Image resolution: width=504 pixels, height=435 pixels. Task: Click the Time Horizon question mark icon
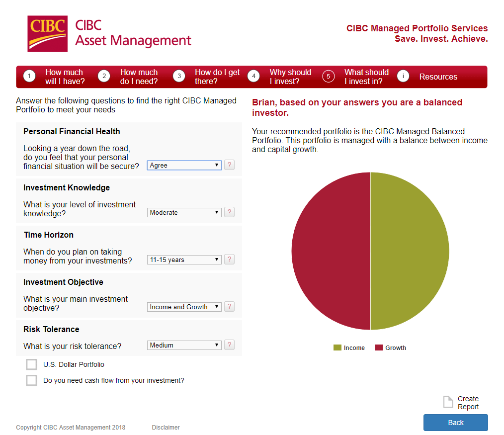(x=229, y=260)
